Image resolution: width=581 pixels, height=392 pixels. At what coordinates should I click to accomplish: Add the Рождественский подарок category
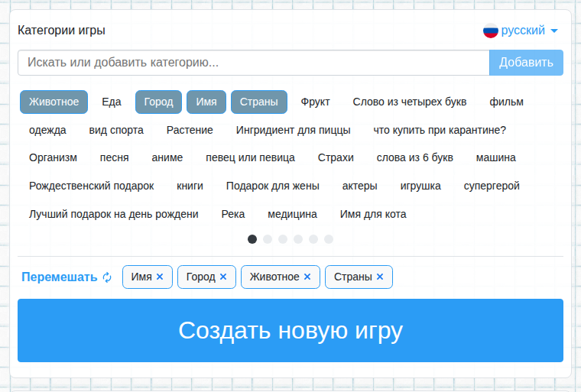92,186
